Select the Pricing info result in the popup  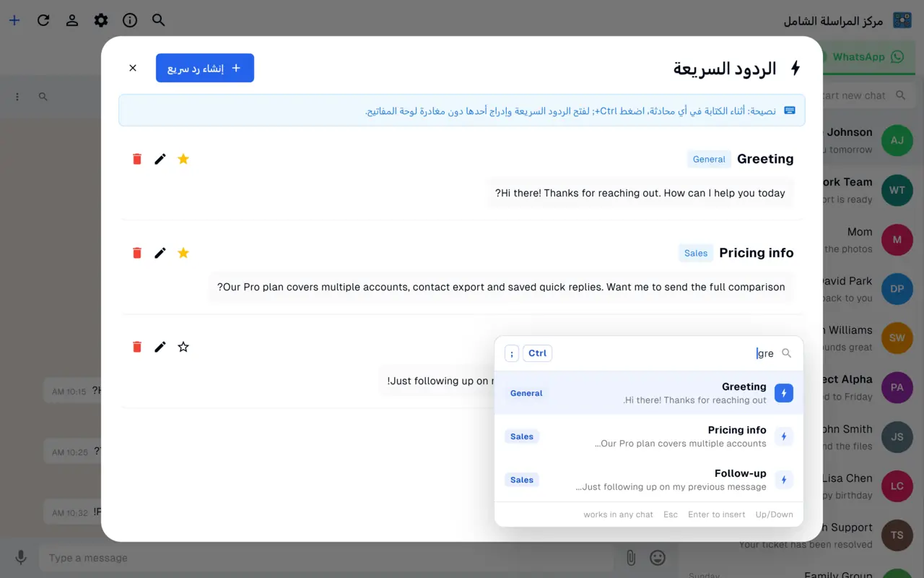pos(649,436)
